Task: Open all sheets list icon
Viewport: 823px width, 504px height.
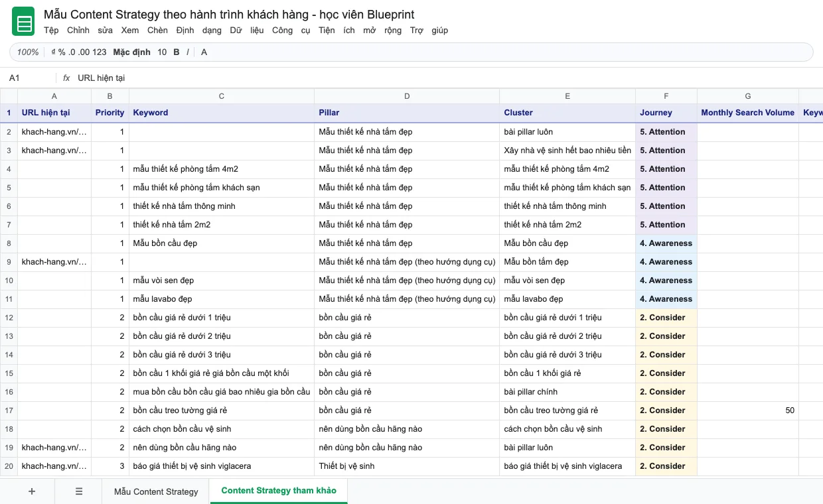Action: (79, 491)
